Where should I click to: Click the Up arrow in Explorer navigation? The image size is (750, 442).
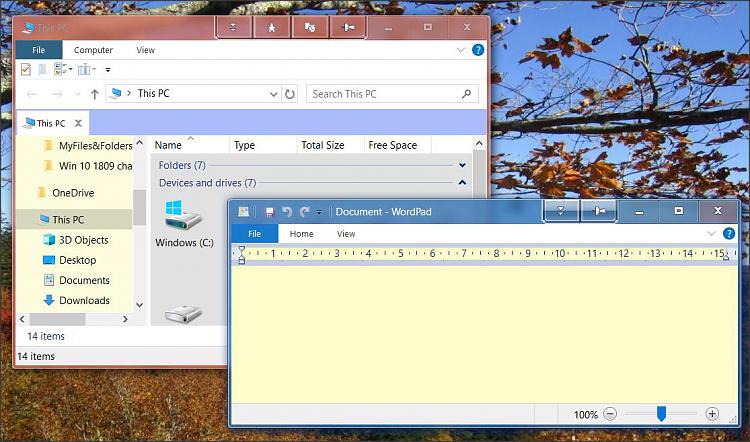95,94
